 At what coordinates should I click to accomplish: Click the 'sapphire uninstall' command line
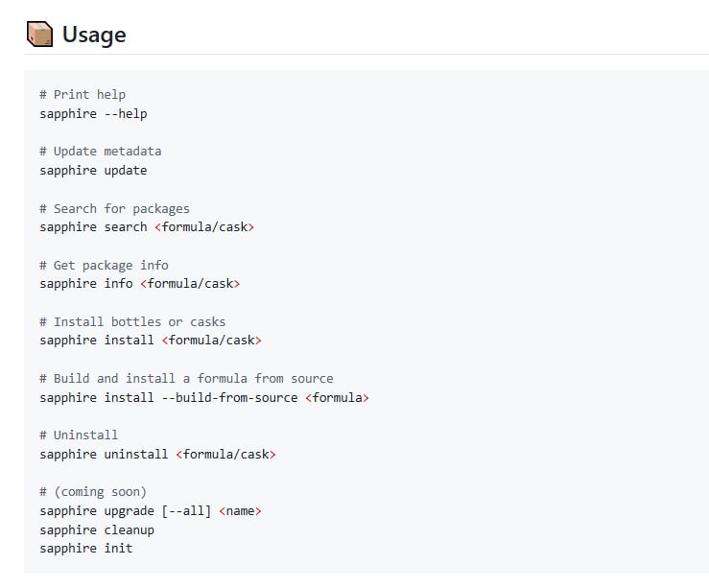157,454
